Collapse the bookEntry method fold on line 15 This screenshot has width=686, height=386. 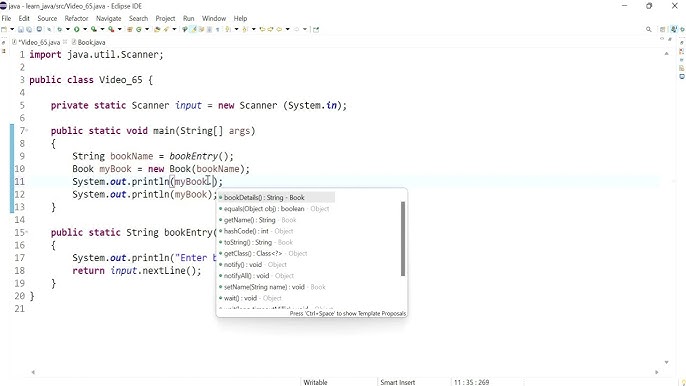(x=27, y=232)
